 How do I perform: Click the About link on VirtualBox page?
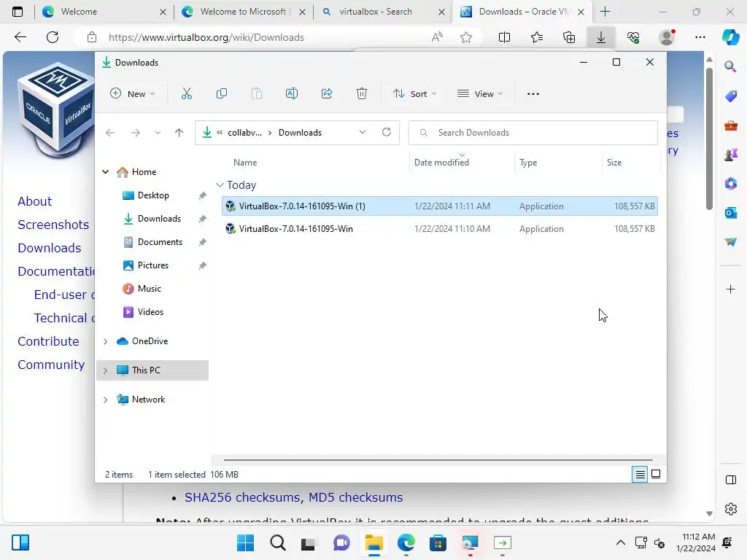tap(35, 201)
